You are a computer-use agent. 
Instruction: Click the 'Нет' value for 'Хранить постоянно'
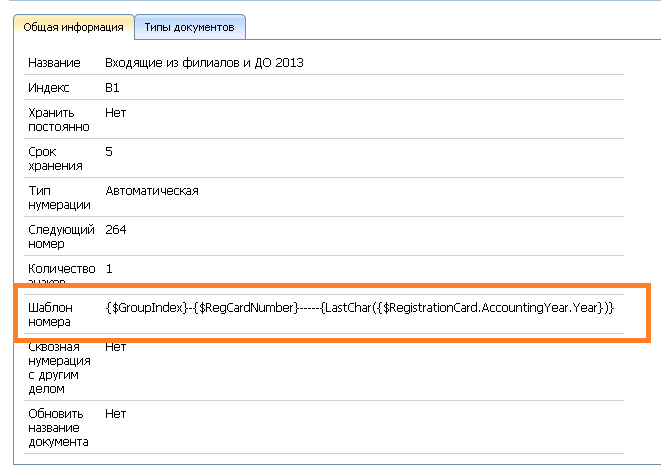coord(115,113)
